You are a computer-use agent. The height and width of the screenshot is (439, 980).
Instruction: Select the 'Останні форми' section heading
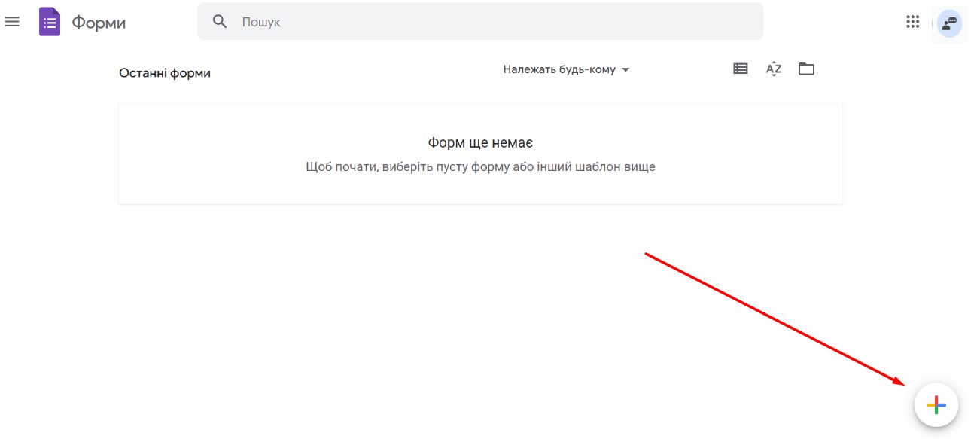(x=165, y=73)
